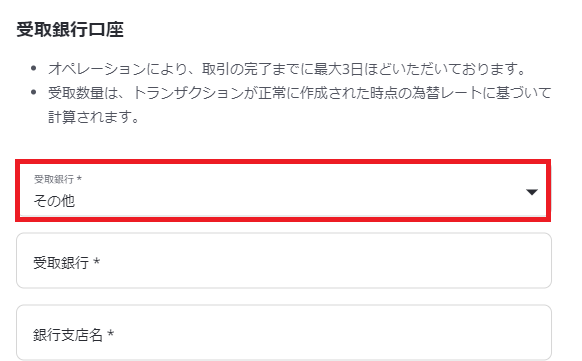
Task: Click the small 受取銀行 * dropdown label
Action: point(58,179)
